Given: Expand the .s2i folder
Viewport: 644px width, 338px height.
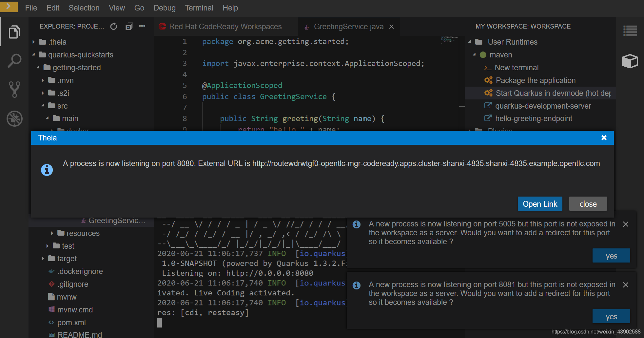Looking at the screenshot, I should [43, 93].
